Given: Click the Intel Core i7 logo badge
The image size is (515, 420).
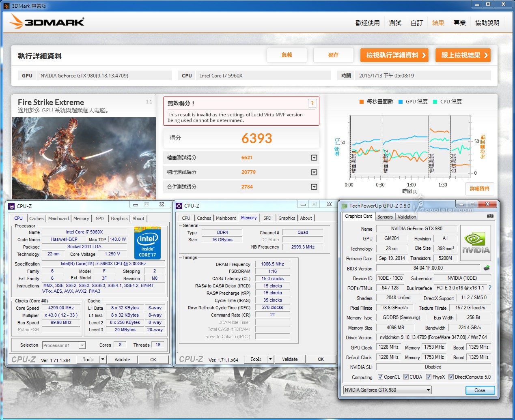Looking at the screenshot, I should [147, 243].
